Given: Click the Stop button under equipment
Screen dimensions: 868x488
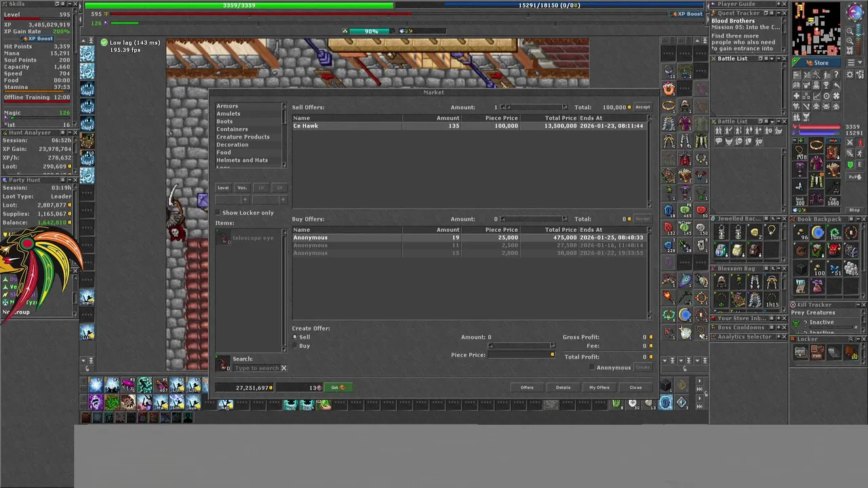Looking at the screenshot, I should [x=854, y=210].
